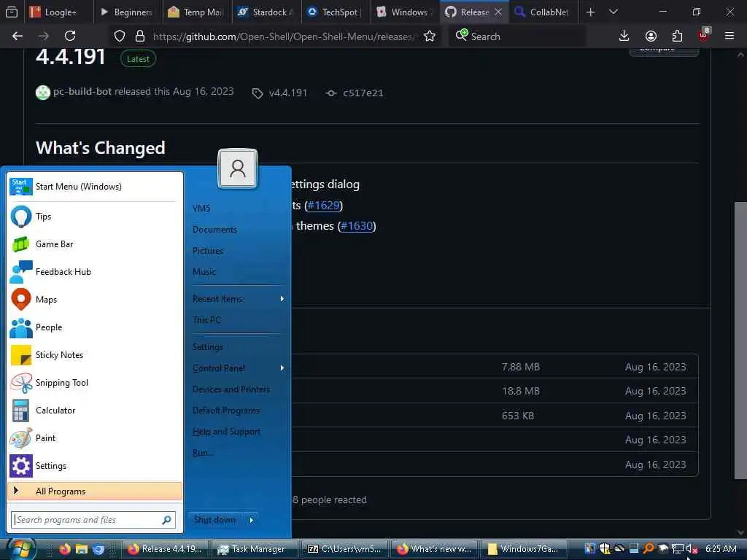Expand Recent Items submenu arrow

pyautogui.click(x=282, y=298)
